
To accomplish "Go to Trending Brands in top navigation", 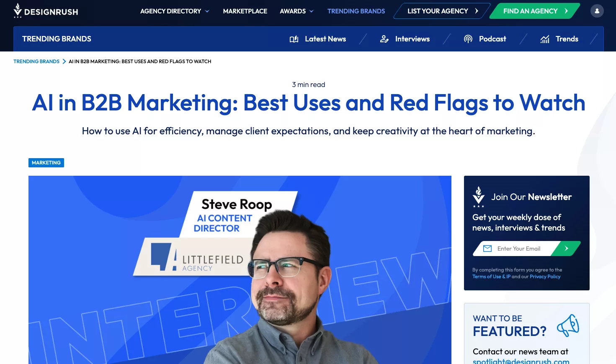I will point(356,11).
